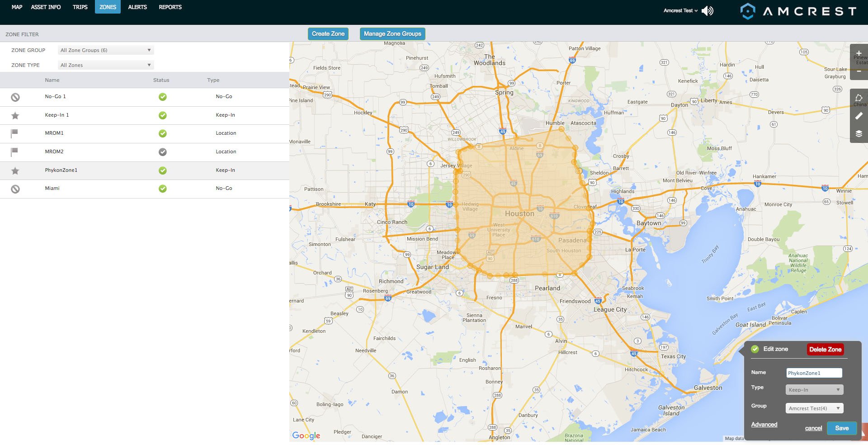Click the red Delete Zone button
Image resolution: width=868 pixels, height=445 pixels.
click(x=825, y=350)
